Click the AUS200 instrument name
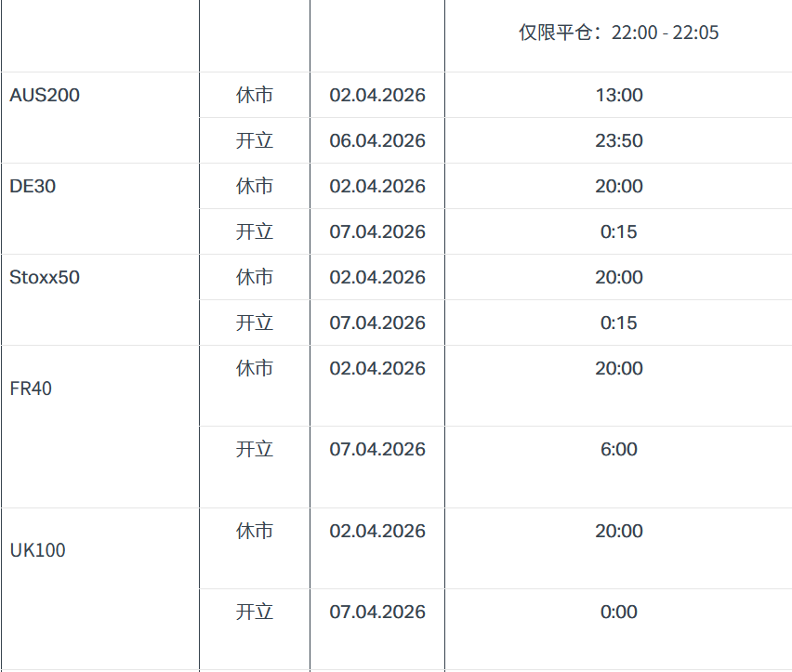 [45, 95]
